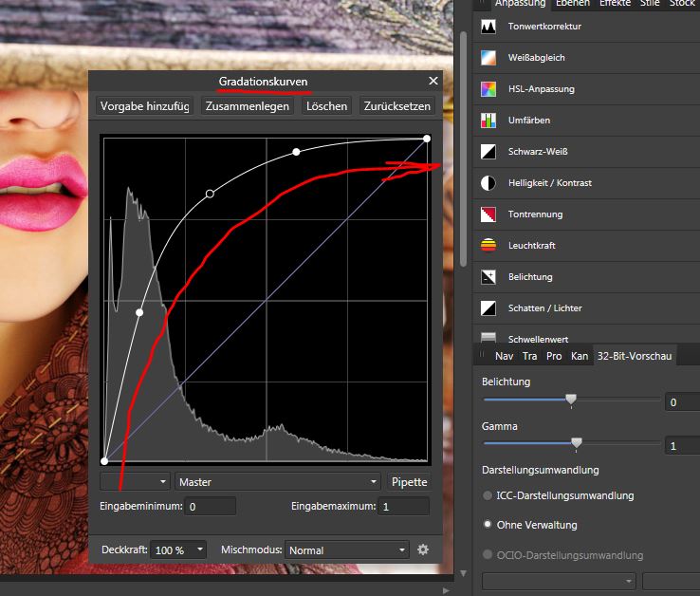Click the Tonwertkorrektur histogram icon
Image resolution: width=700 pixels, height=596 pixels.
click(x=488, y=27)
